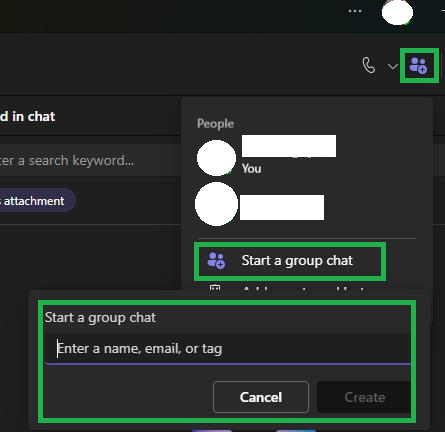Click the 'in chat' panel heading
Image resolution: width=445 pixels, height=432 pixels.
27,116
